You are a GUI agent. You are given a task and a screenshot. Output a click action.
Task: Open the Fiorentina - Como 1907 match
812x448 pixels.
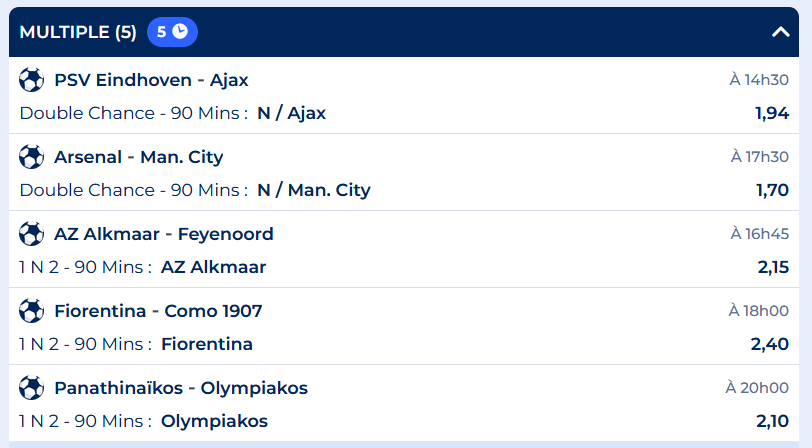pyautogui.click(x=158, y=311)
